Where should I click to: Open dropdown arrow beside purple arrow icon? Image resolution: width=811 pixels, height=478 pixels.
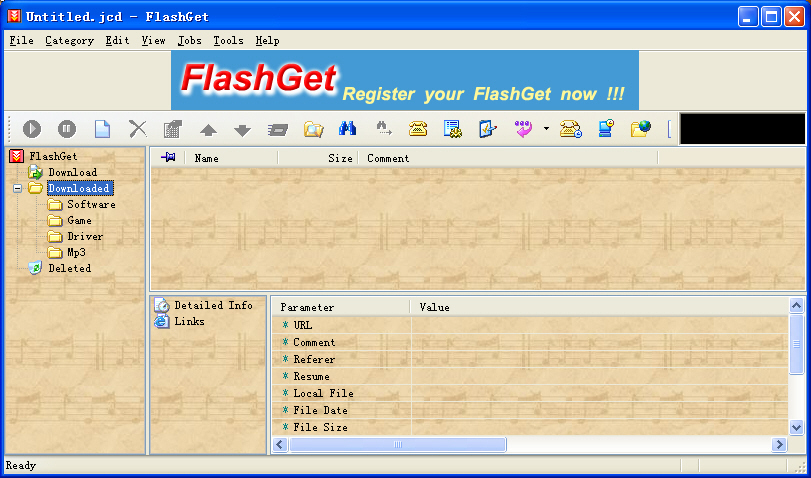point(546,129)
